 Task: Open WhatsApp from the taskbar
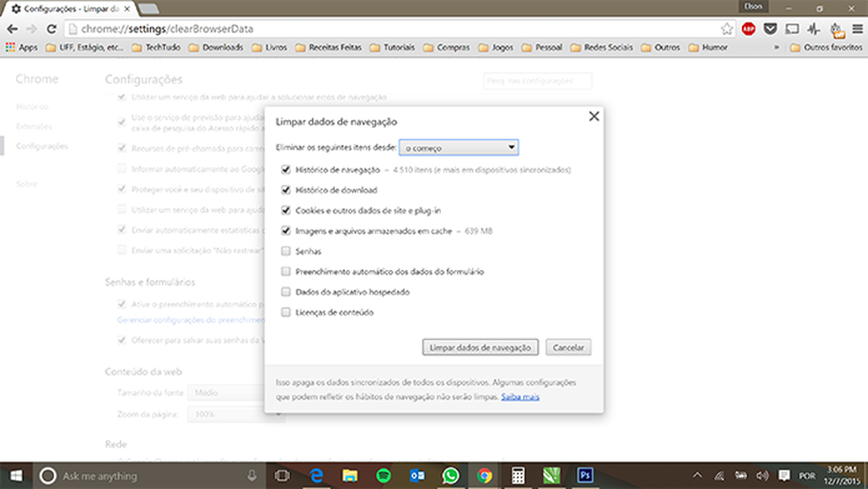(x=451, y=476)
